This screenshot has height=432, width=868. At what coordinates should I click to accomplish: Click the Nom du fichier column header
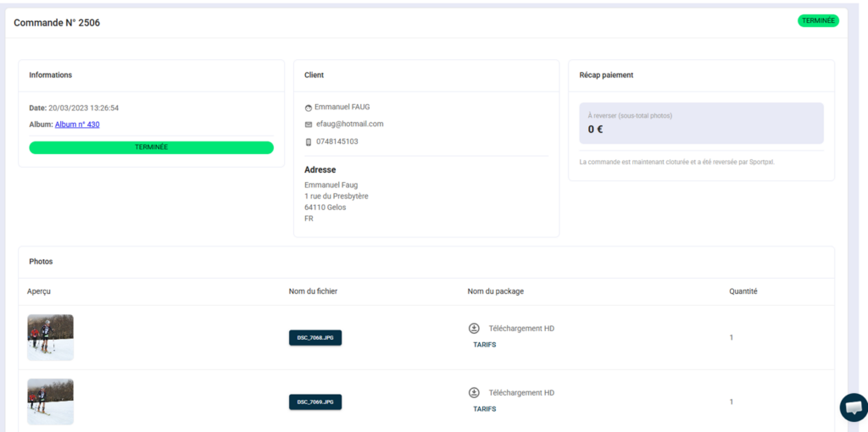pos(313,291)
